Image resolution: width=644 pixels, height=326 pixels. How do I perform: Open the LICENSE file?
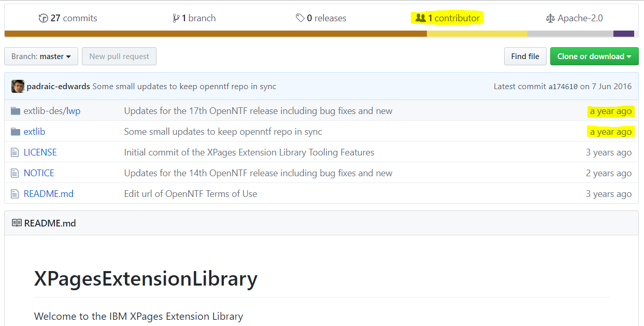click(40, 152)
